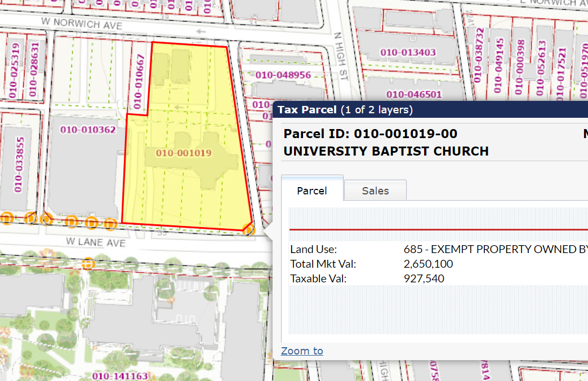Click the Land Use field label
The image size is (588, 381).
tap(314, 249)
